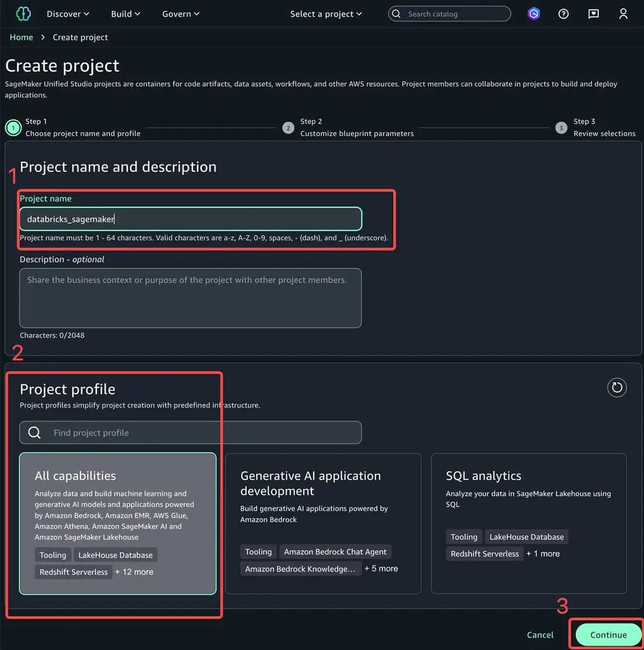Image resolution: width=644 pixels, height=650 pixels.
Task: Click LakeHouse Database tag in SQL analytics
Action: [527, 537]
